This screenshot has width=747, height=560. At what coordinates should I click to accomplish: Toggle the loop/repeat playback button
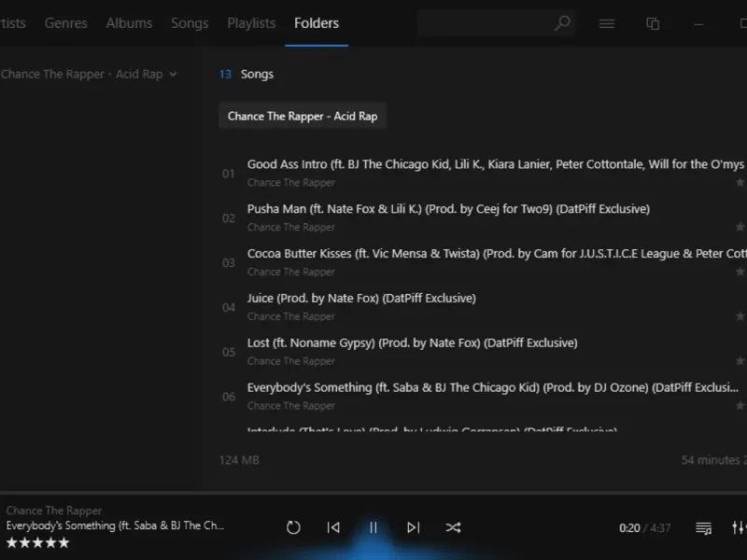click(x=293, y=527)
